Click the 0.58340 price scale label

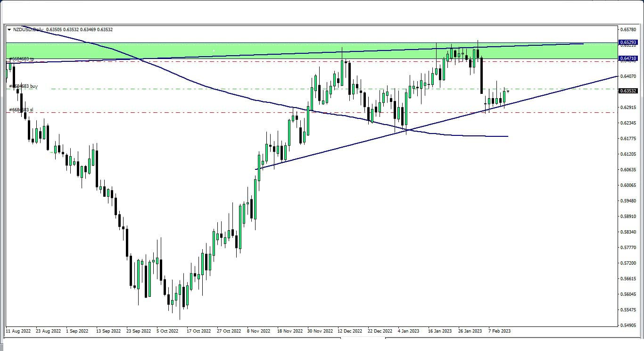tap(628, 232)
